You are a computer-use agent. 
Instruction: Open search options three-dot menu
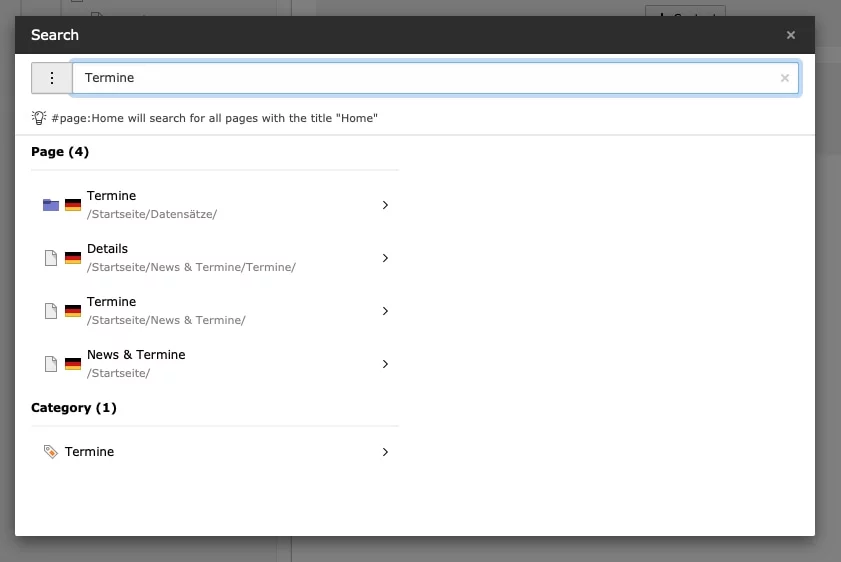(51, 78)
